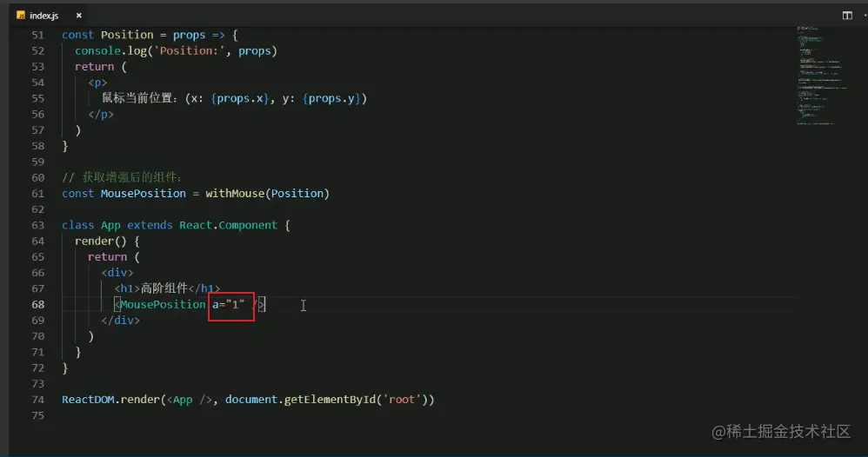Click 'document' on line 74

pyautogui.click(x=251, y=400)
